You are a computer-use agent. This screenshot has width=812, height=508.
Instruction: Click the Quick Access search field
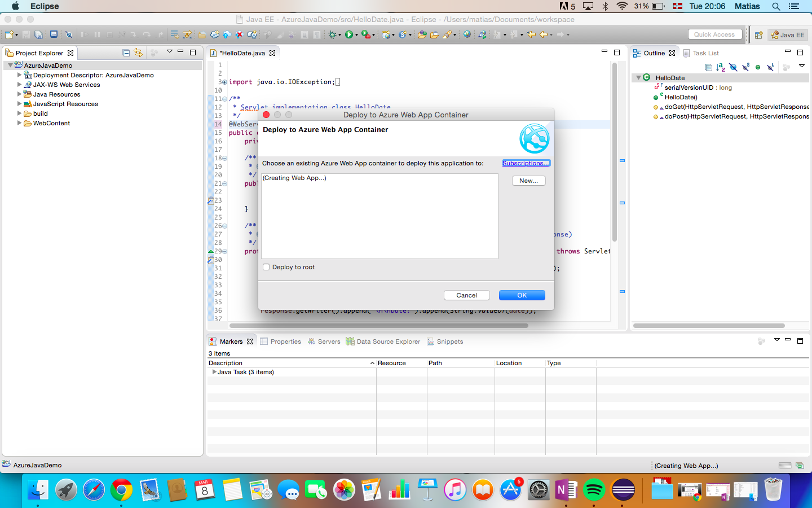(715, 34)
